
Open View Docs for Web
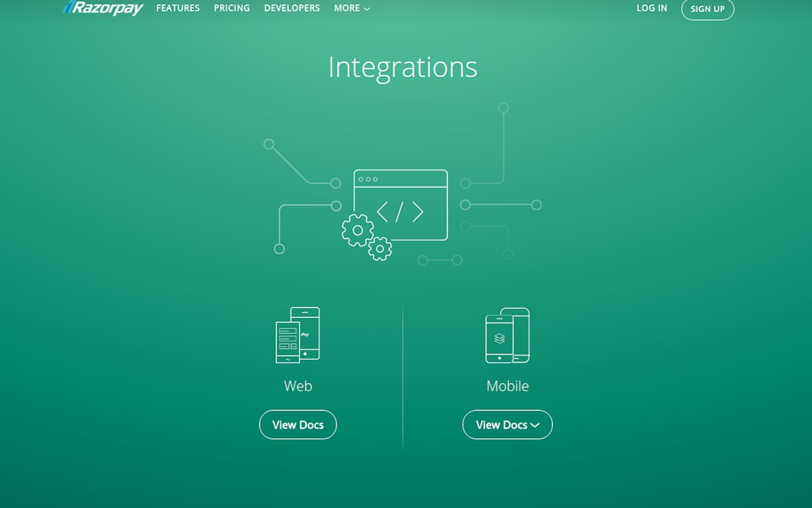pyautogui.click(x=298, y=425)
